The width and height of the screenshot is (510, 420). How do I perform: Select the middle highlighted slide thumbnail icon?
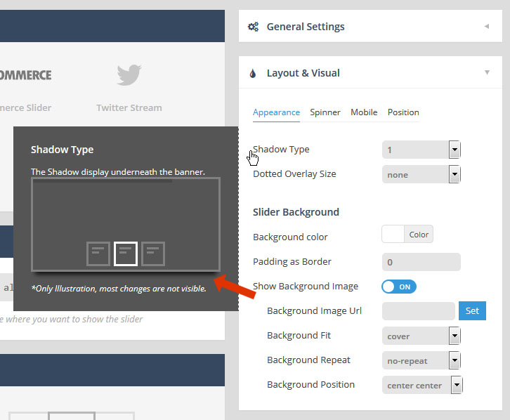point(126,254)
